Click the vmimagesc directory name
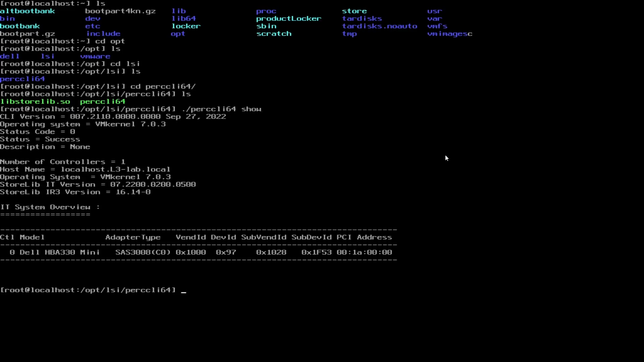 [449, 34]
